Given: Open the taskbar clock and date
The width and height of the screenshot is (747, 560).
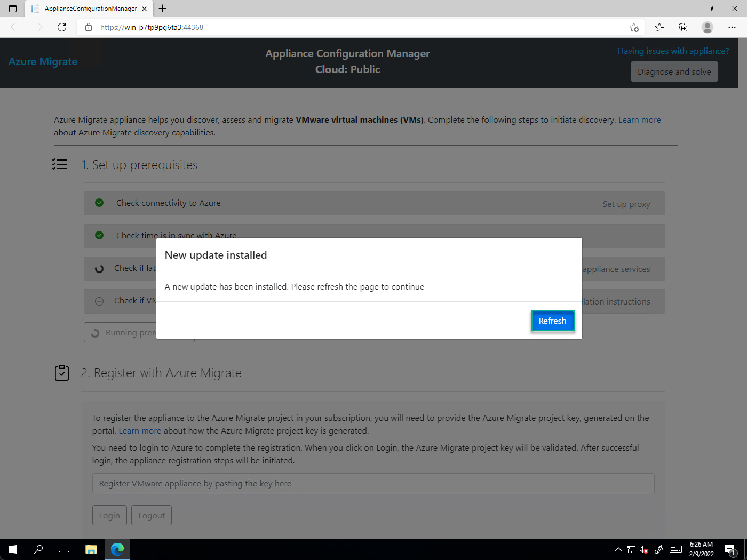Looking at the screenshot, I should (701, 549).
